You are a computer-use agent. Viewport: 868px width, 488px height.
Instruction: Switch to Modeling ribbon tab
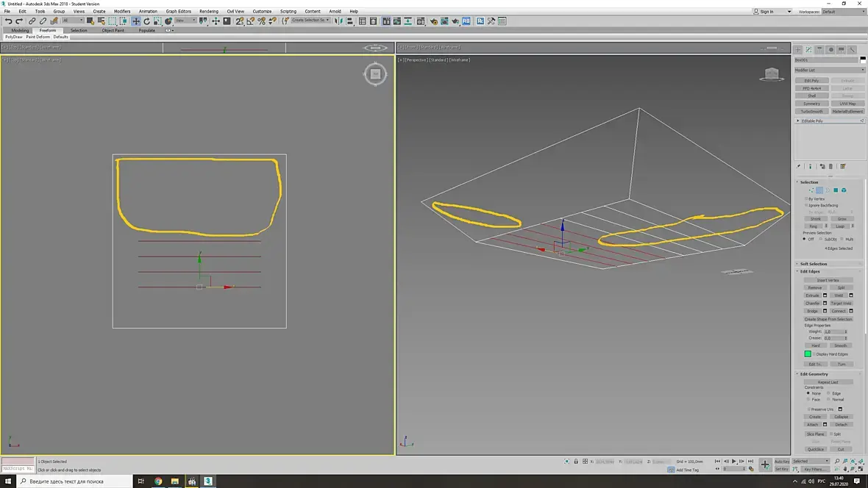20,30
